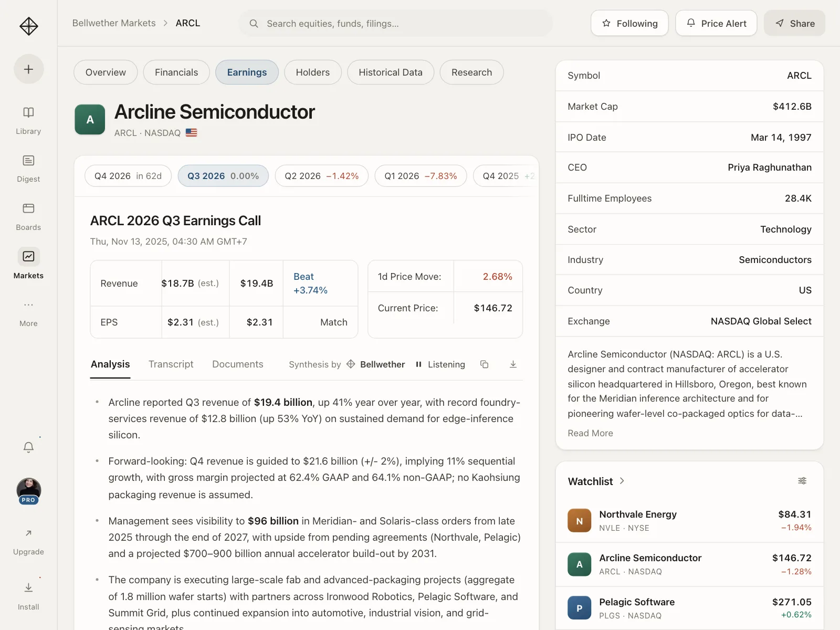Click Read More on company description

590,433
